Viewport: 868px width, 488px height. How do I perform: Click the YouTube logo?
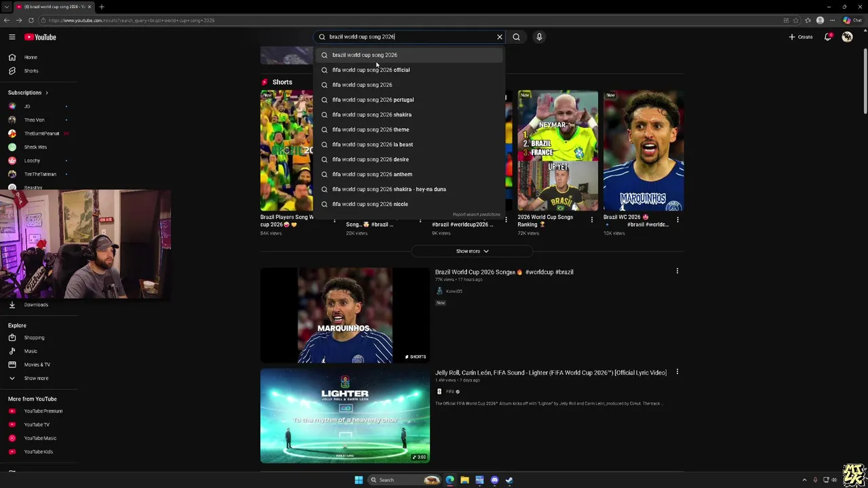(x=40, y=37)
